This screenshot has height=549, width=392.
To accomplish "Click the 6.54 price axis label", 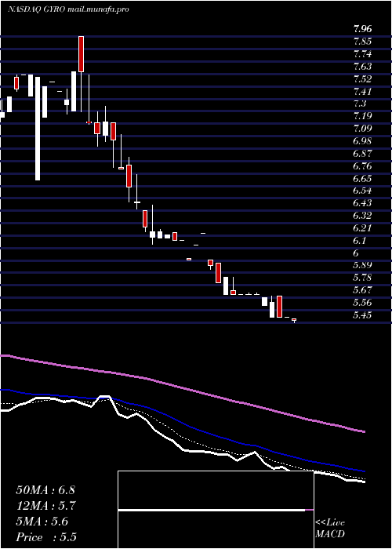I will (x=362, y=191).
